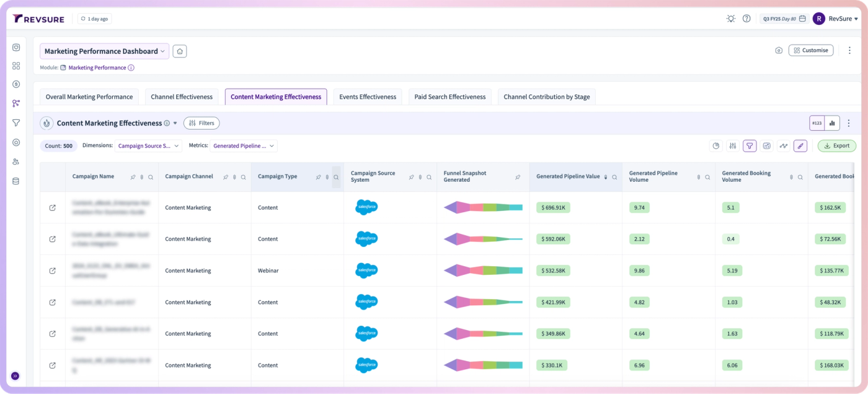
Task: Click the sliders settings toolbar icon
Action: point(733,146)
